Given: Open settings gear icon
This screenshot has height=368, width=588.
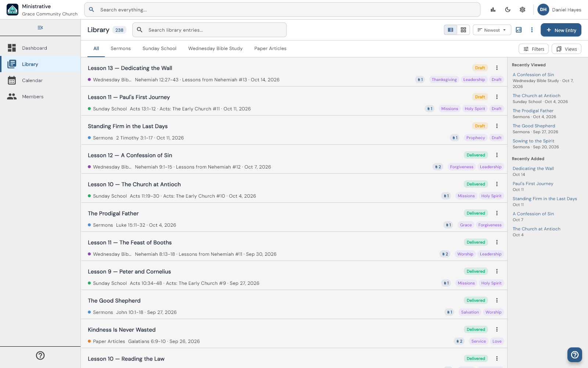Looking at the screenshot, I should [x=523, y=10].
